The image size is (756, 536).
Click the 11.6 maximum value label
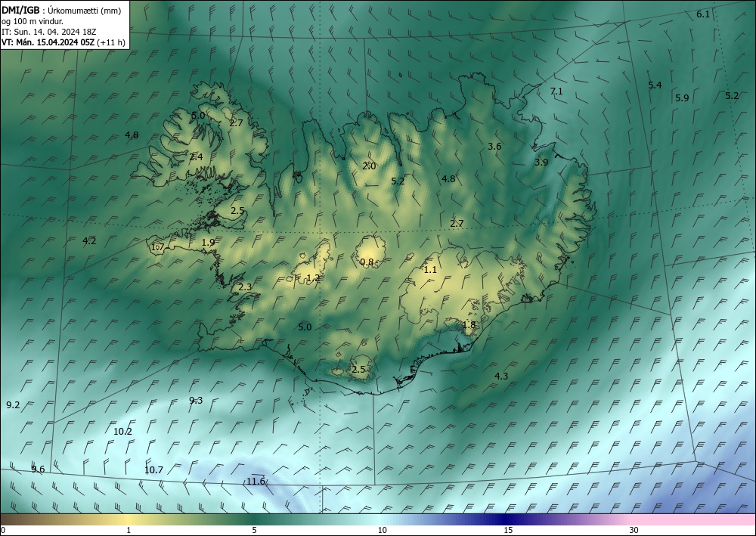click(x=256, y=481)
